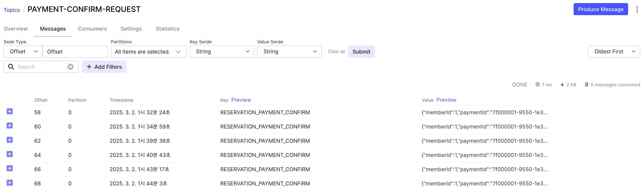The height and width of the screenshot is (192, 644).
Task: Submit the message seek filters
Action: click(x=361, y=51)
